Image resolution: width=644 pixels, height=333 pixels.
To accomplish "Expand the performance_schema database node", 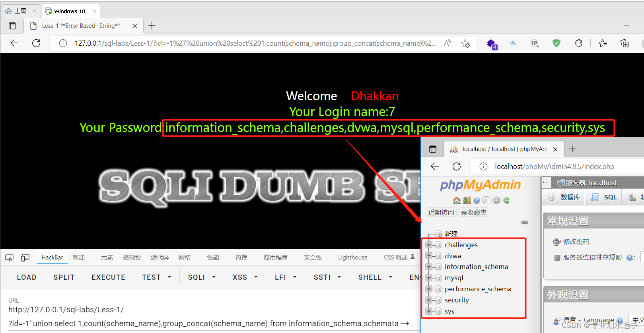I will click(429, 289).
